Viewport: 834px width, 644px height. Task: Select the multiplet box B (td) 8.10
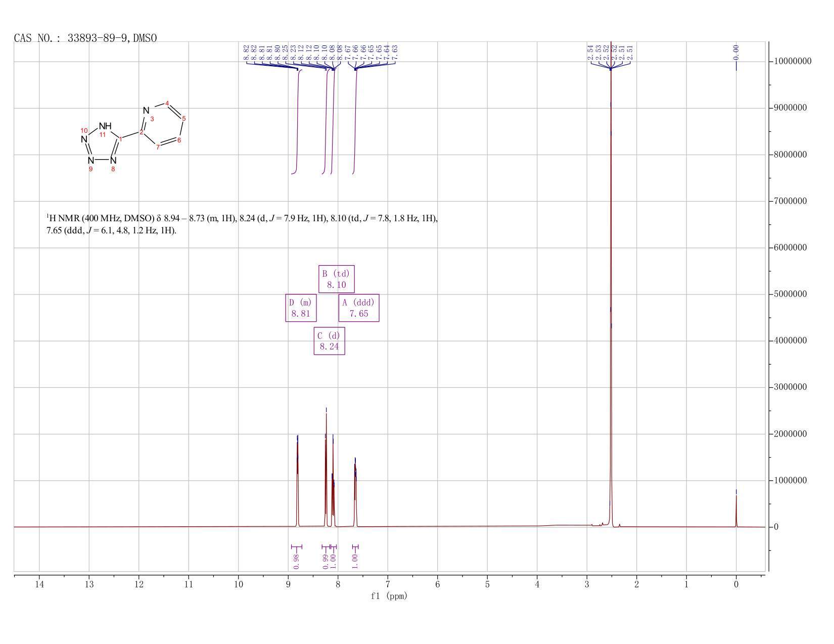337,279
